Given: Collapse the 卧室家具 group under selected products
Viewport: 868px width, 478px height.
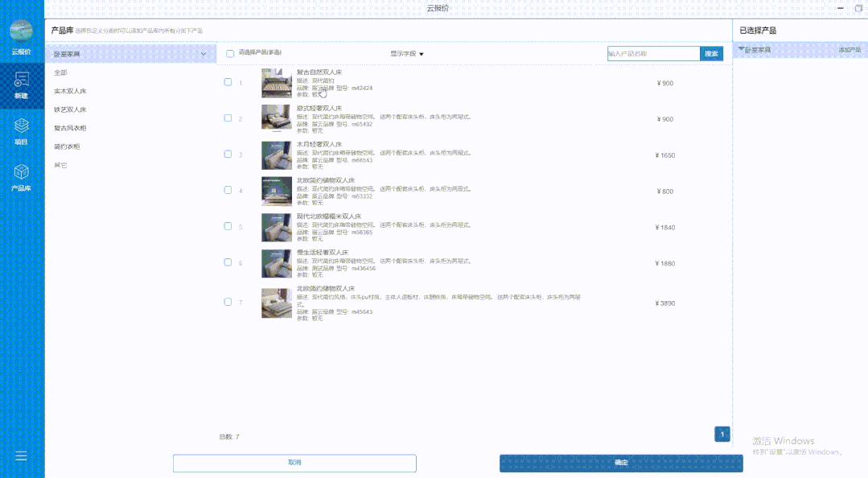Looking at the screenshot, I should pos(741,49).
